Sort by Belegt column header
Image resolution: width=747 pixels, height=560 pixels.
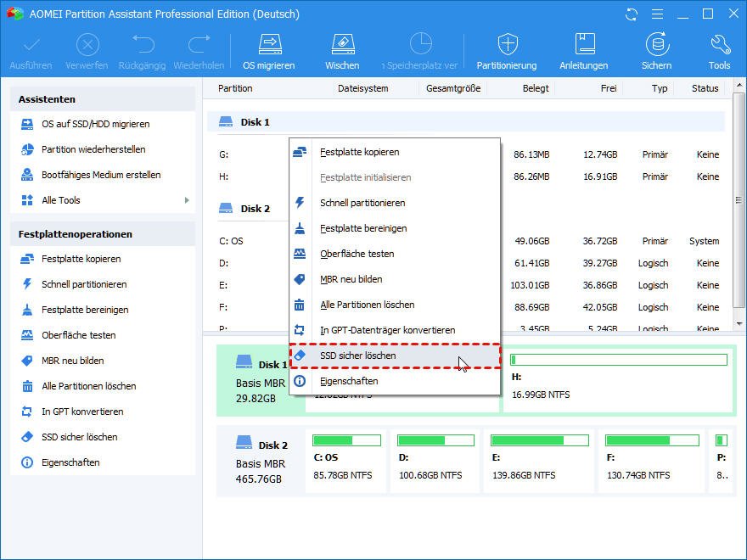coord(536,88)
